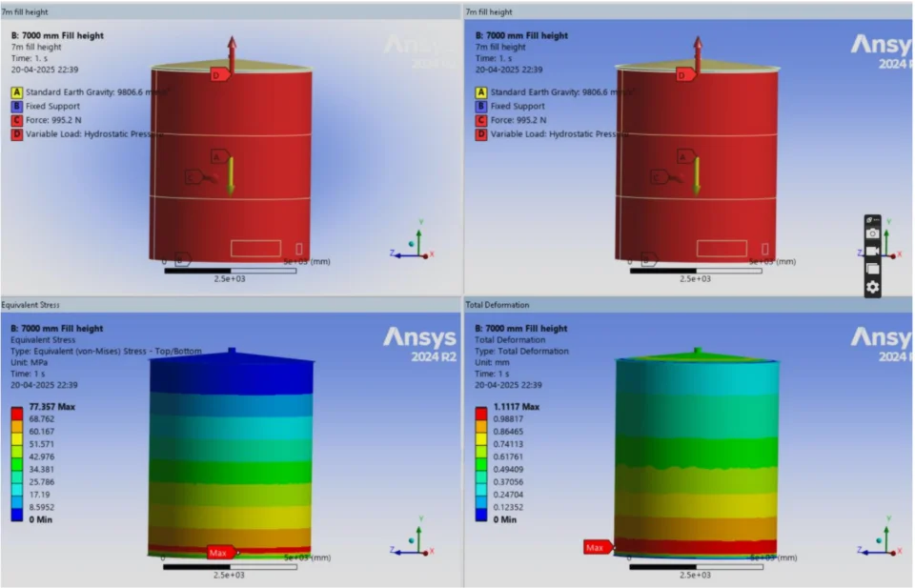Click red upward arrow atop right tank
The width and height of the screenshot is (915, 588).
coord(698,53)
